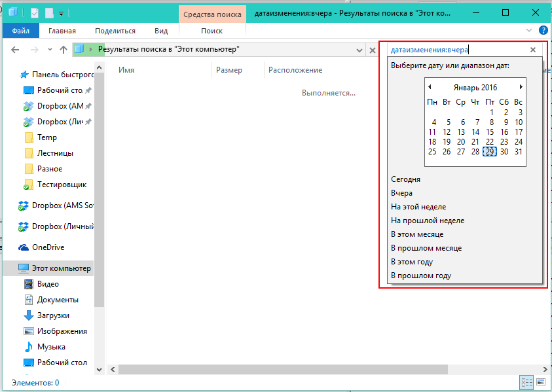
Task: Select Вчера in date filter list
Action: pyautogui.click(x=402, y=192)
